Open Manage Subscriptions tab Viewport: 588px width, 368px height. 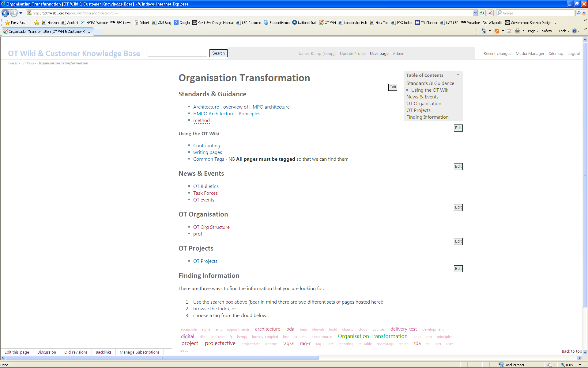(140, 352)
